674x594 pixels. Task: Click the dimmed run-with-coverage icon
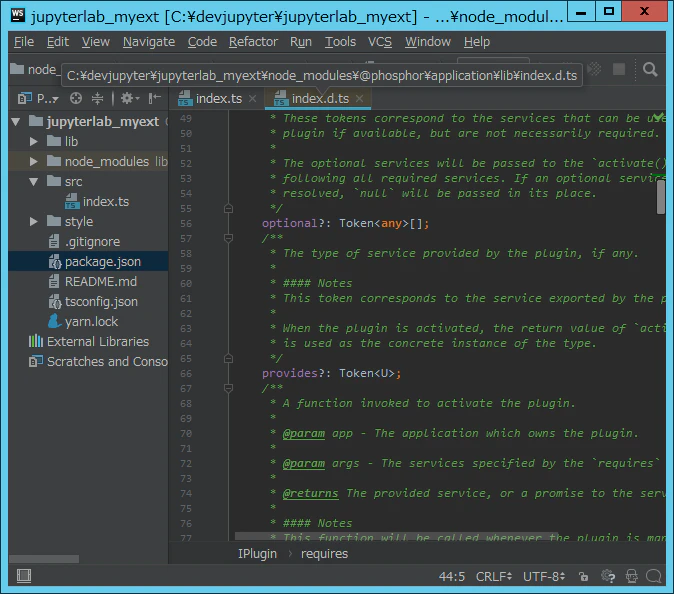coord(594,69)
